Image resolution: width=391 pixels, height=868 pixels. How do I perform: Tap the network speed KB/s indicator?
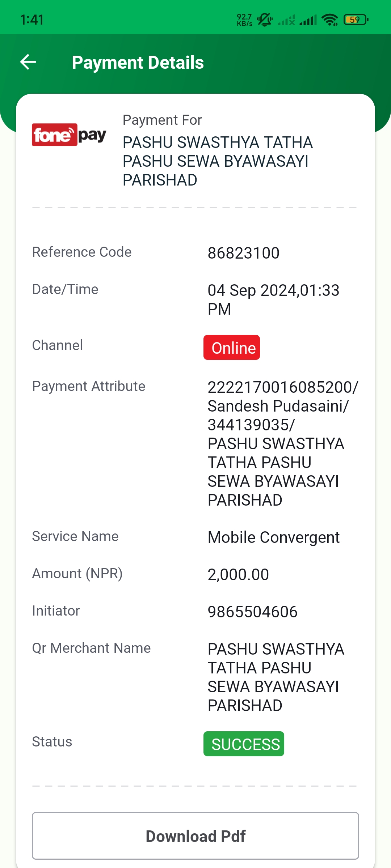(245, 20)
